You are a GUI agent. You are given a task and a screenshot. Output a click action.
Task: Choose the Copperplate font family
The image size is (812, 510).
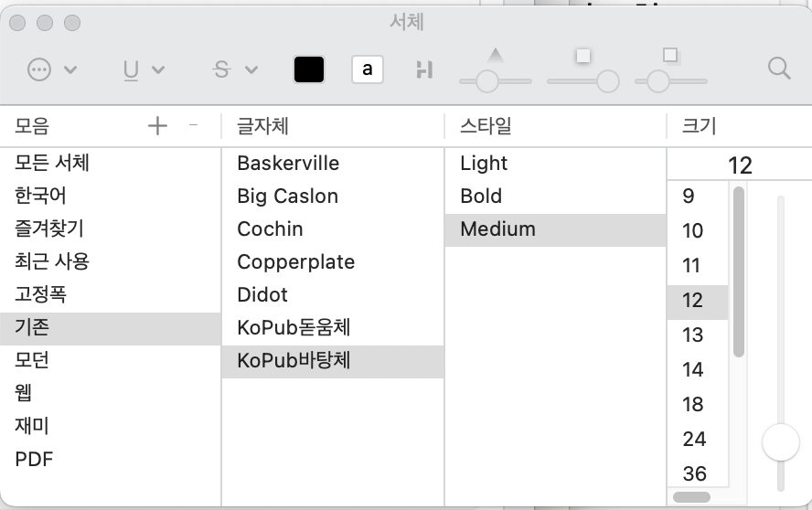point(333,262)
